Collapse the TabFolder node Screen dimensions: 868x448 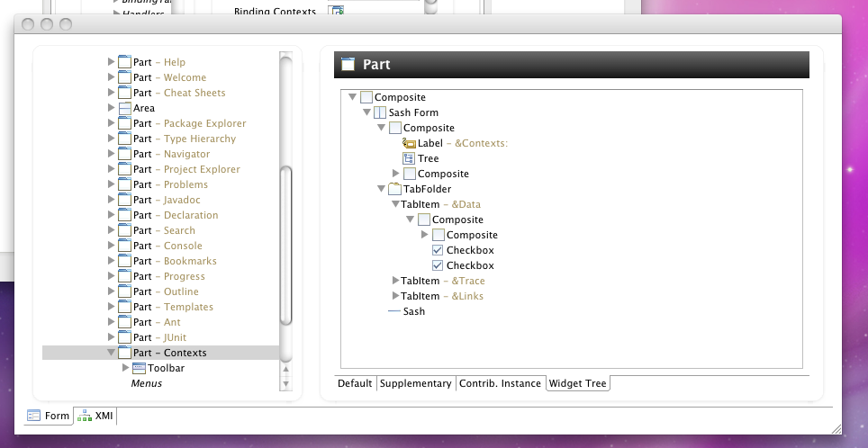pyautogui.click(x=381, y=189)
